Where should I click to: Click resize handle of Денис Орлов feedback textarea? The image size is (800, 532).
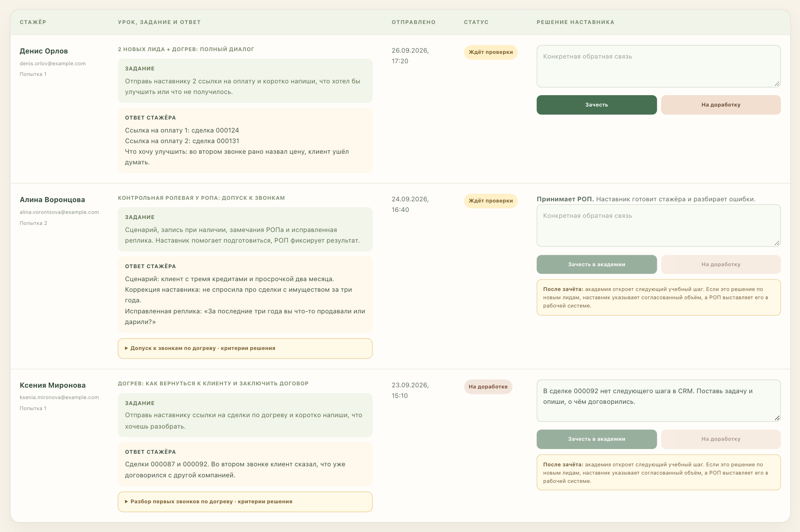pos(777,83)
